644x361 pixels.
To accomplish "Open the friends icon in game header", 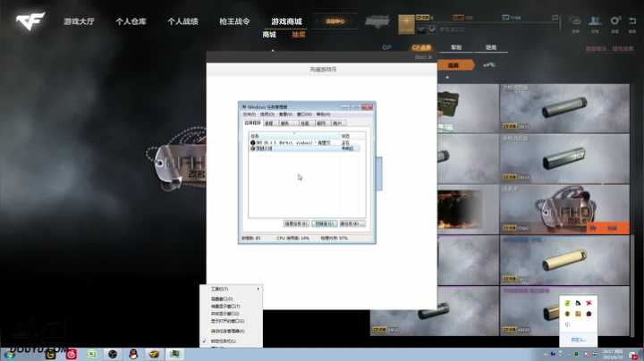I will click(595, 21).
